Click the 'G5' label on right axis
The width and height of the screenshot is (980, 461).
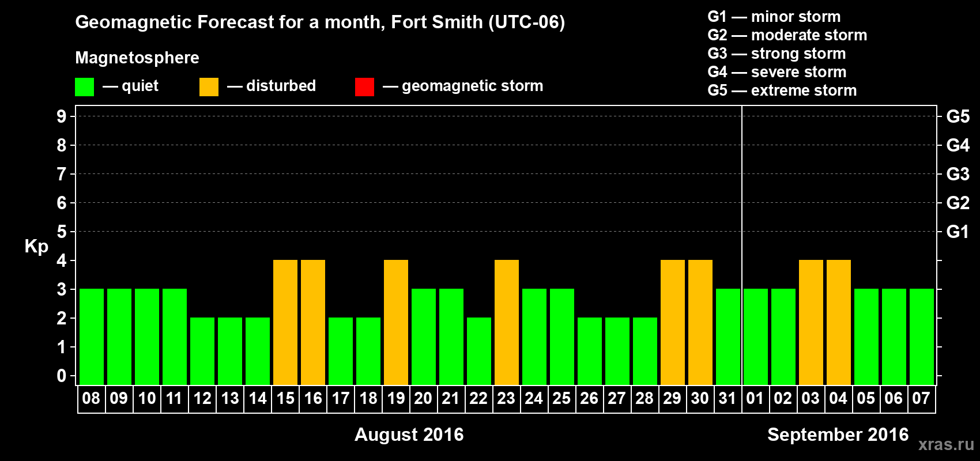point(958,116)
